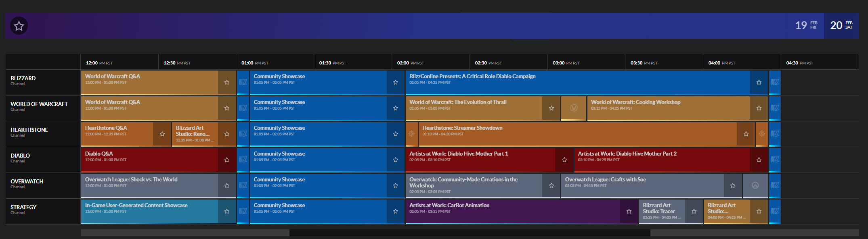Favorite Diablo Hive Mother Part 1
The width and height of the screenshot is (868, 239).
click(x=564, y=160)
